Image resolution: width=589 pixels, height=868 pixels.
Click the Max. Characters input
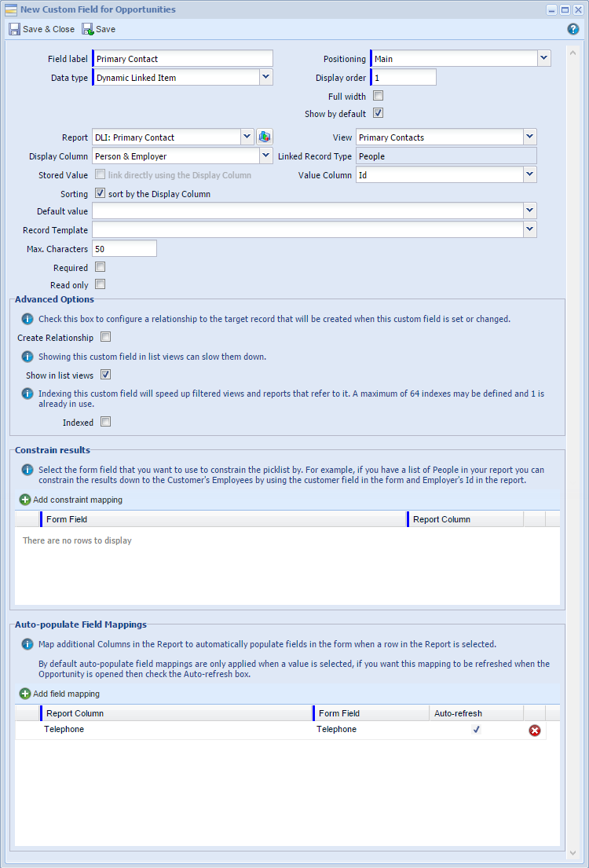point(125,248)
